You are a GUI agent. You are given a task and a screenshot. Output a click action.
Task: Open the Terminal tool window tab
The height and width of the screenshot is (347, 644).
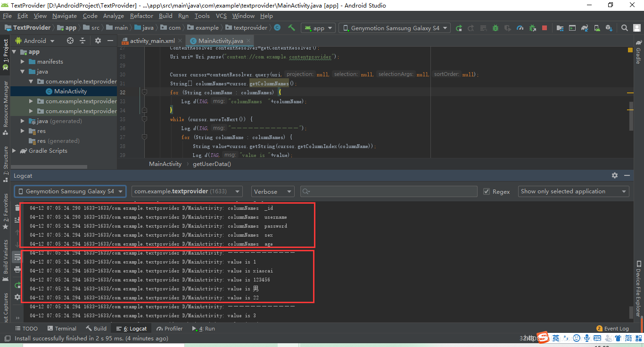pos(62,329)
